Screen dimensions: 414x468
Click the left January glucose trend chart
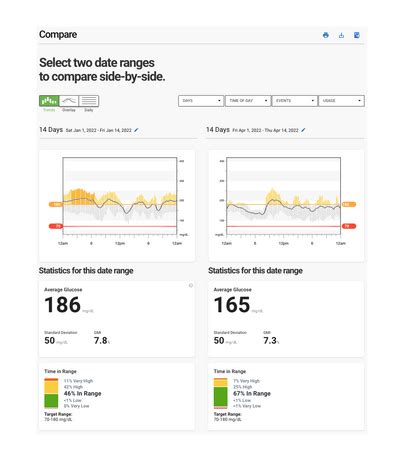[120, 197]
